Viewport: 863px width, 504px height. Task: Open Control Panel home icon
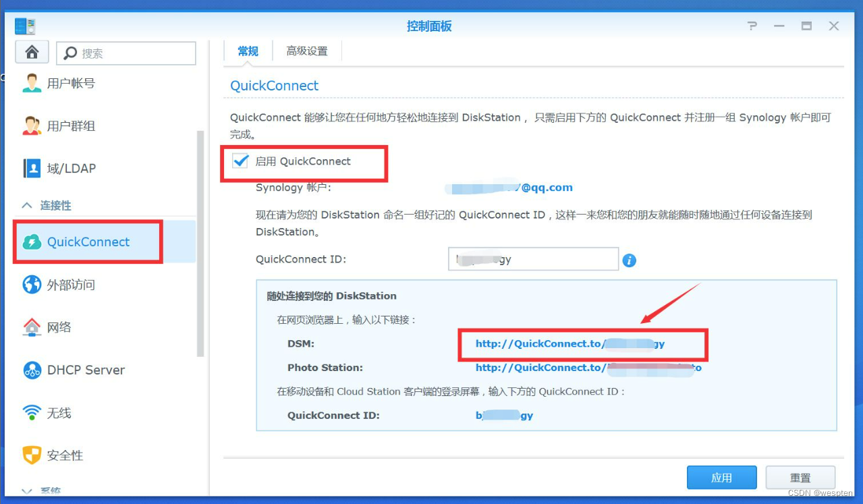click(x=32, y=53)
